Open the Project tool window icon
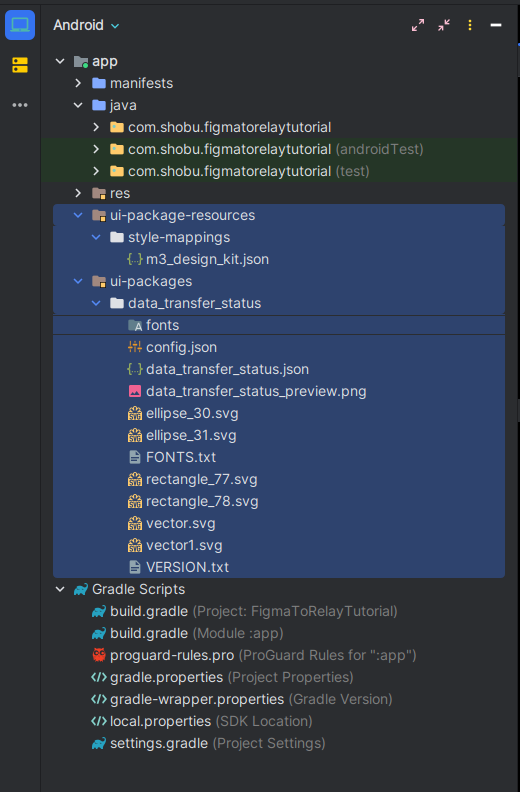 tap(20, 25)
